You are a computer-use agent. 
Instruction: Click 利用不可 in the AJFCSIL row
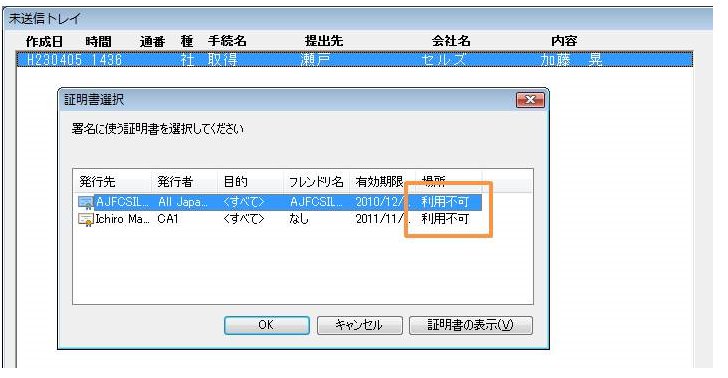click(445, 202)
